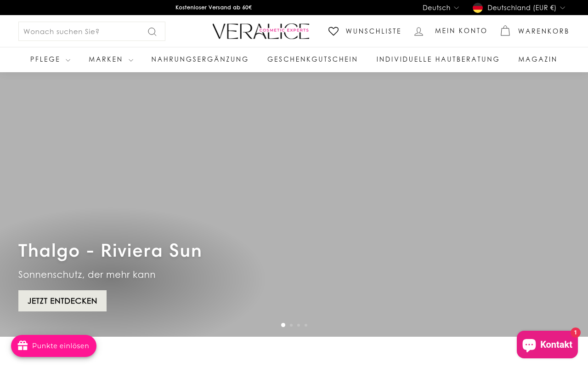Open the Deutsch language dropdown
Viewport: 588px width, 368px height.
coord(441,8)
